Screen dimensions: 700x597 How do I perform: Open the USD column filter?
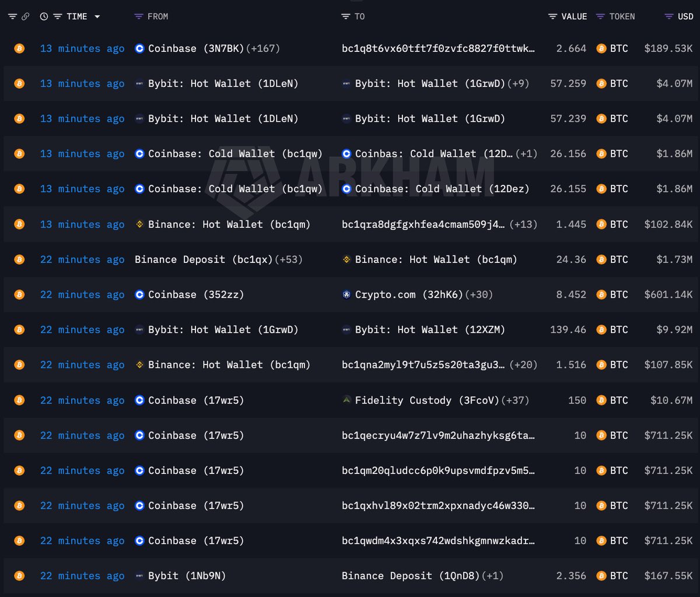pyautogui.click(x=669, y=16)
